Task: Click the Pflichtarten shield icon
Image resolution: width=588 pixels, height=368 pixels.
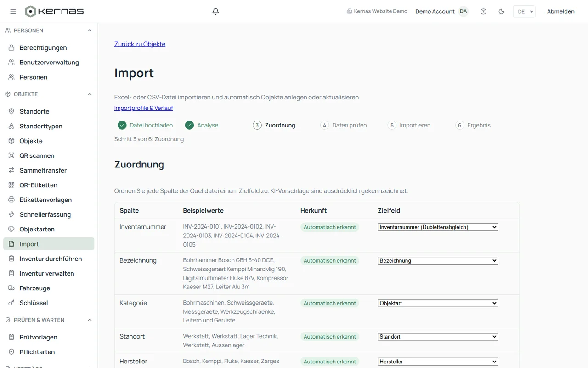Action: (x=11, y=352)
